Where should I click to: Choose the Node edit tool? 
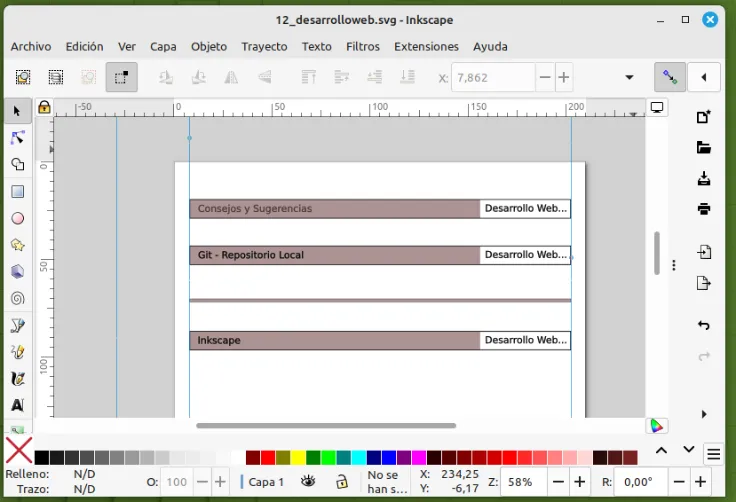(x=17, y=138)
